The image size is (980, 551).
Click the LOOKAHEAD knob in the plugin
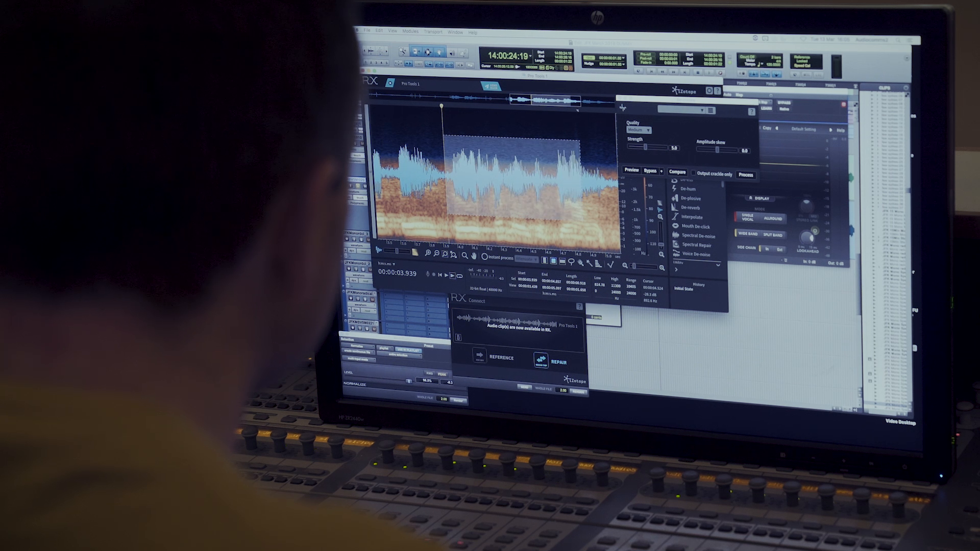point(807,238)
